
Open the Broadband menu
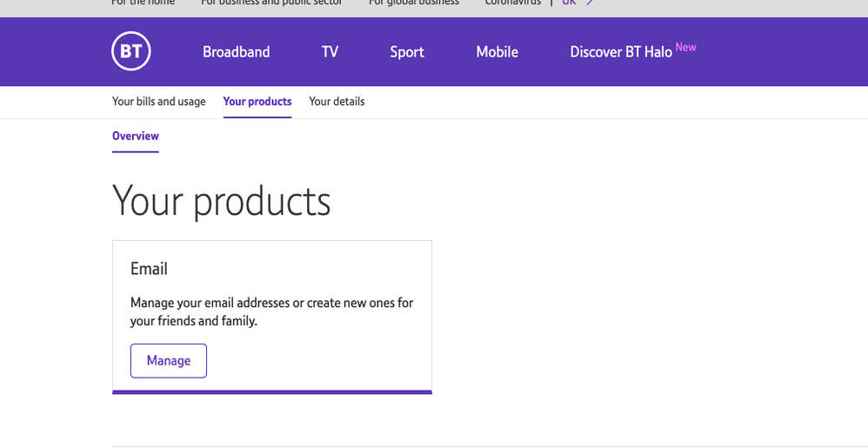pos(236,52)
